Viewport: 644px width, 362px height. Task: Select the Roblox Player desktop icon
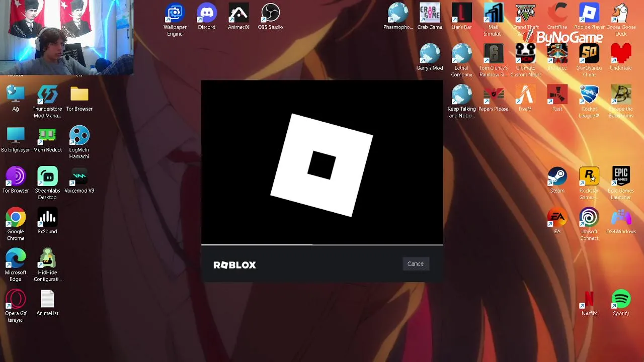pos(589,17)
